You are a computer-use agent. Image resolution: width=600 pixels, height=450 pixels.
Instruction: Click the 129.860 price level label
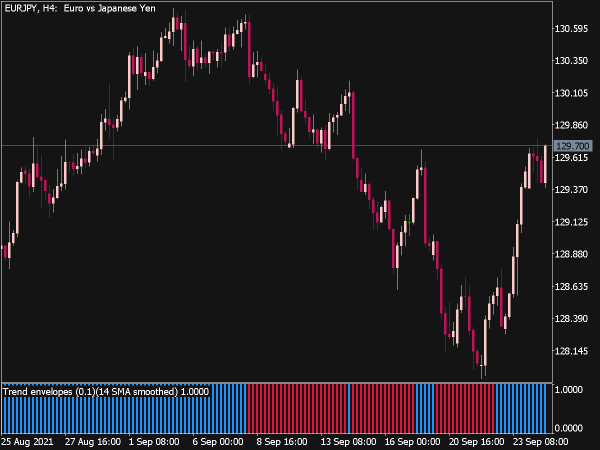pyautogui.click(x=571, y=125)
